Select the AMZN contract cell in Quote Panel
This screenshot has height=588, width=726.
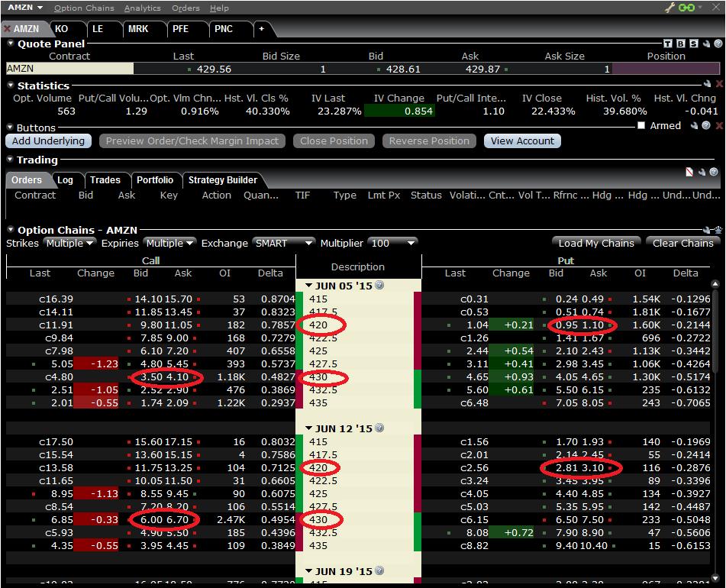click(x=69, y=69)
